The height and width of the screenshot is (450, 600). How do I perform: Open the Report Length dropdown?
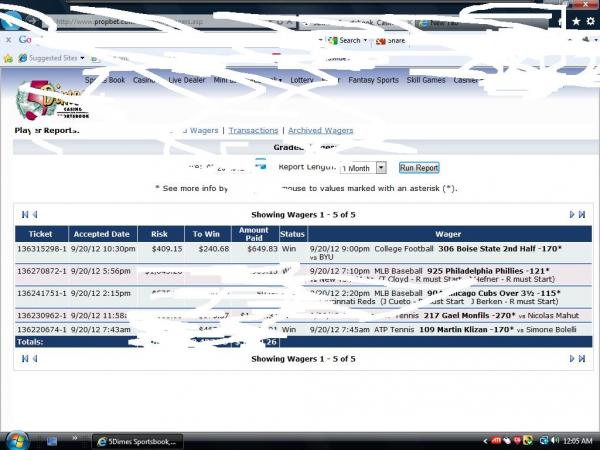point(364,168)
